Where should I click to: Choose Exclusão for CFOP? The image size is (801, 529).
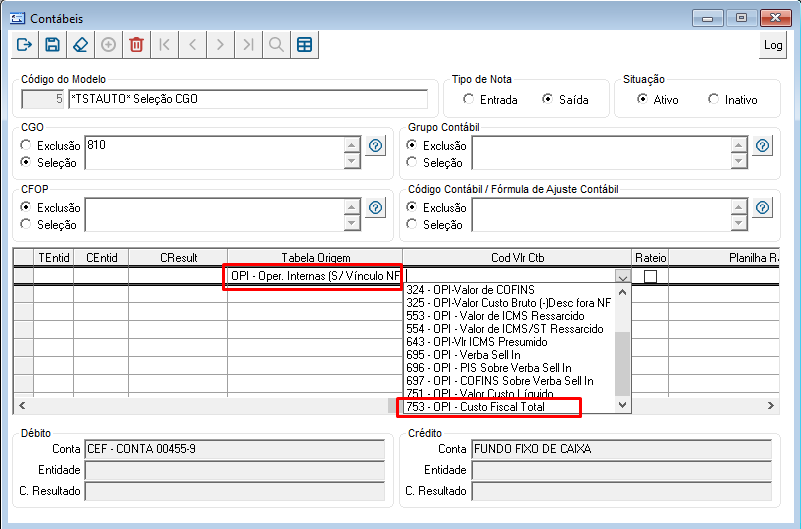(x=26, y=207)
